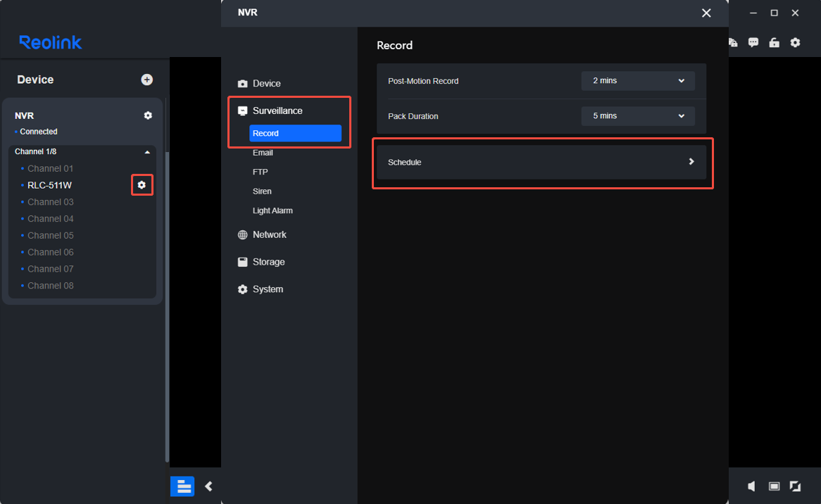This screenshot has height=504, width=821.
Task: Open Pack Duration dropdown
Action: point(638,115)
